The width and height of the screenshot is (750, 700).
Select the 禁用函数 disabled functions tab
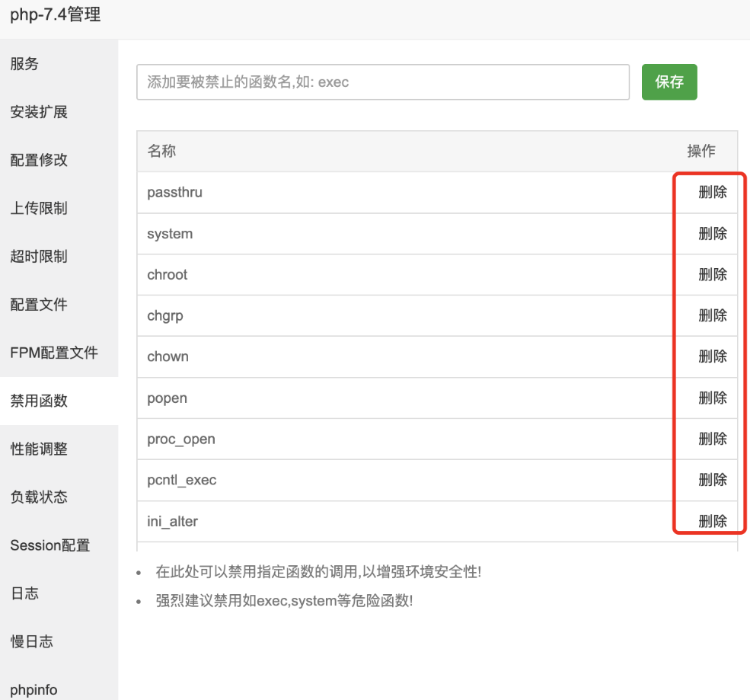click(x=38, y=401)
